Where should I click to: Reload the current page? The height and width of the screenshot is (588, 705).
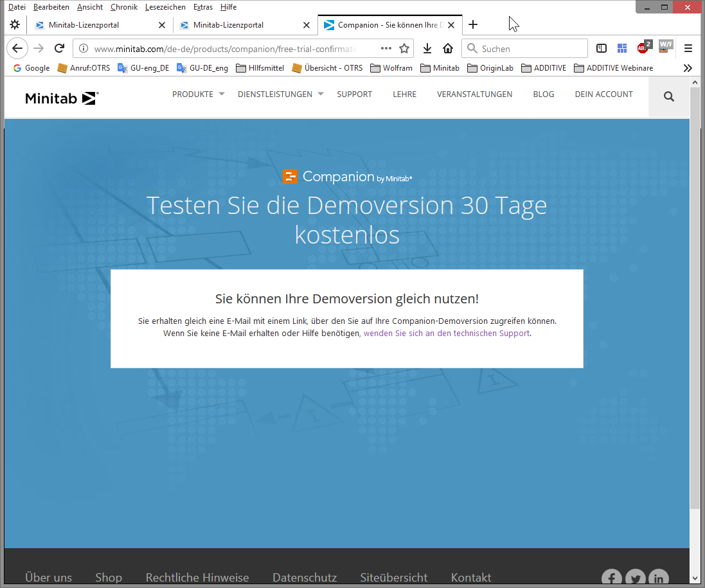(59, 49)
